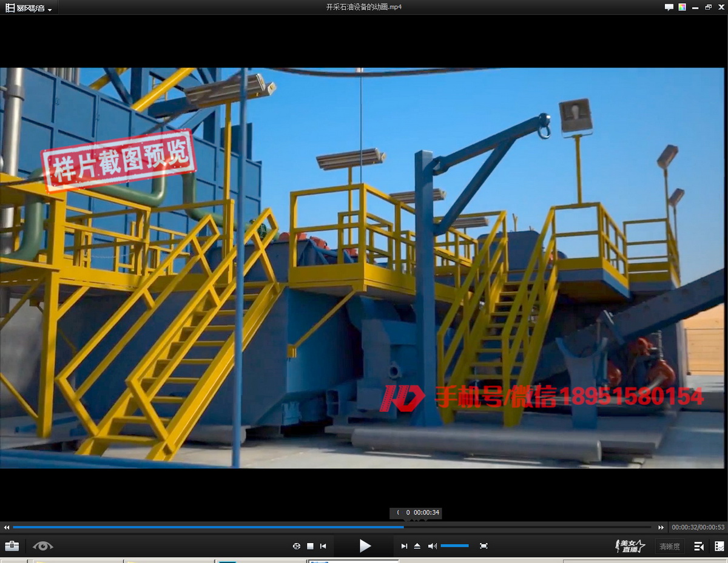Open the toolbox briefcase icon

[x=12, y=546]
